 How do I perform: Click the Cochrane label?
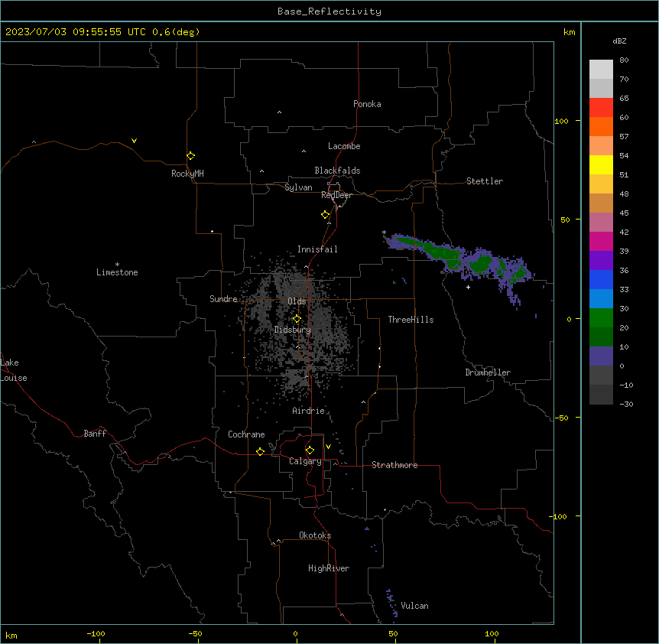pyautogui.click(x=246, y=434)
